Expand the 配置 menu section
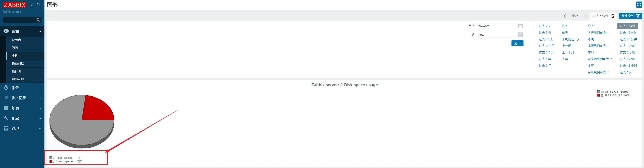This screenshot has width=644, height=168. pyautogui.click(x=22, y=118)
